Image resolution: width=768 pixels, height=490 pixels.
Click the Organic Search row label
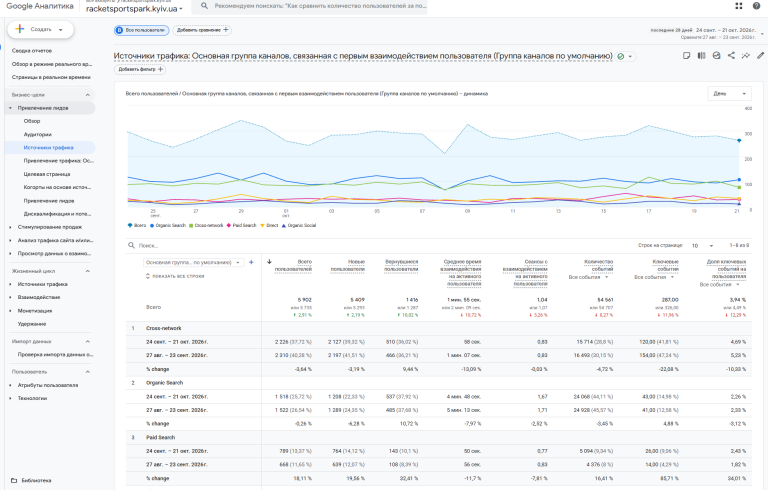point(164,383)
